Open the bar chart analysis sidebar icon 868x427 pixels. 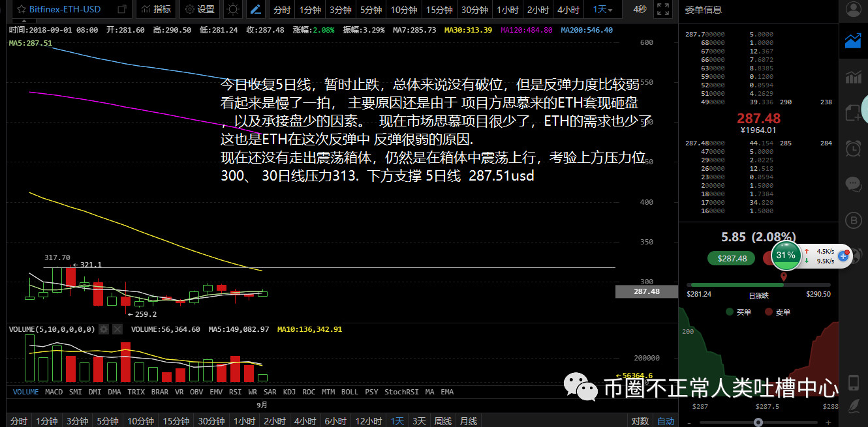click(852, 77)
